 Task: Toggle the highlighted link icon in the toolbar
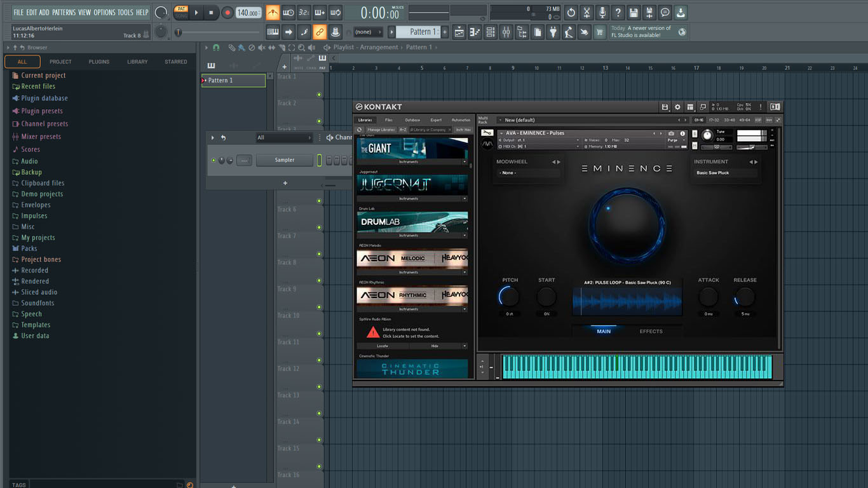point(320,32)
